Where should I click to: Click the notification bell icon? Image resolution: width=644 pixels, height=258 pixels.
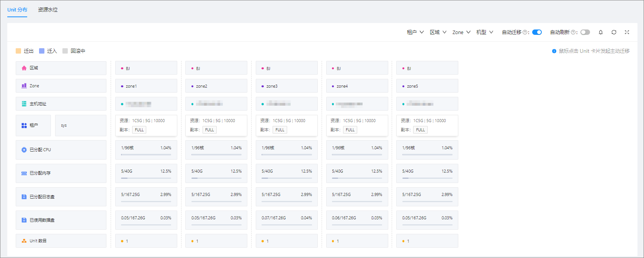coord(601,32)
